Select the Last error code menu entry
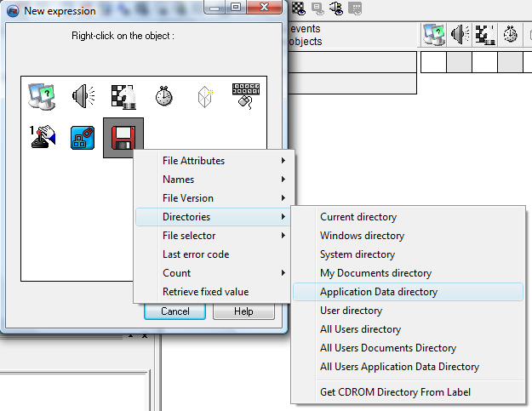Viewport: 532px width, 411px height. pos(196,254)
